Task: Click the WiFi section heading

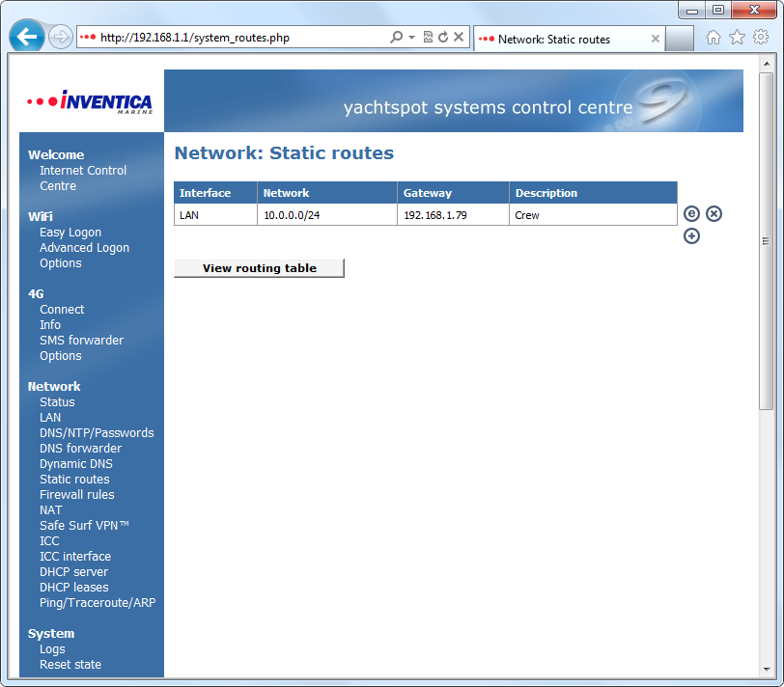Action: click(40, 217)
